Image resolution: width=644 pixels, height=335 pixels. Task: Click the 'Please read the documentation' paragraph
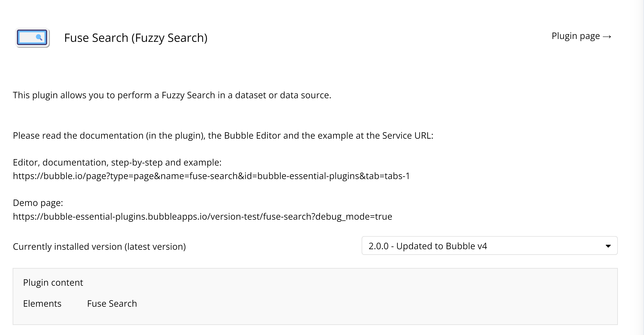point(223,136)
